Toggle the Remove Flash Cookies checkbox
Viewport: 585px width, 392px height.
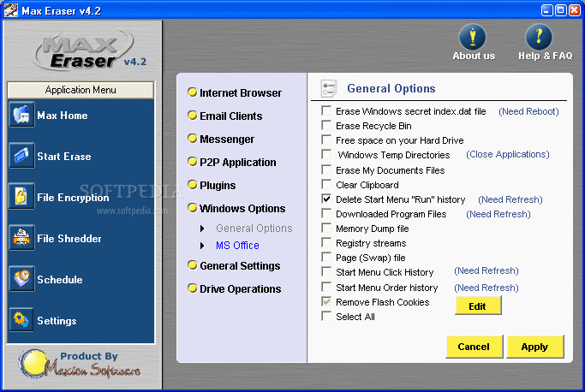pos(326,301)
